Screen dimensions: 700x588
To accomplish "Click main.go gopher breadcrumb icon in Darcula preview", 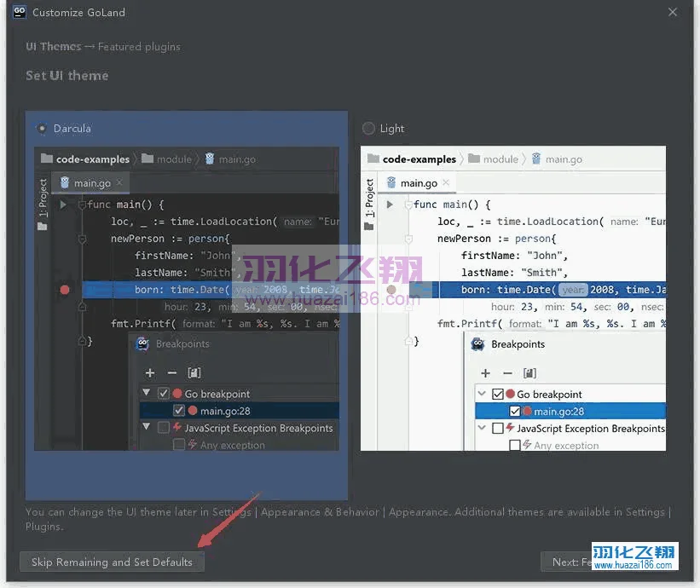I will (210, 159).
